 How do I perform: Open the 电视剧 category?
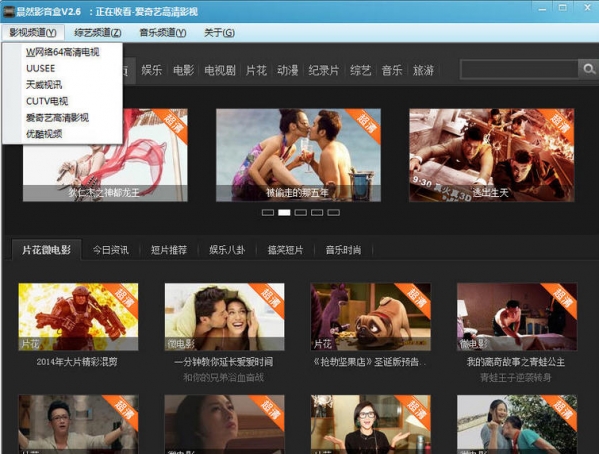[220, 70]
